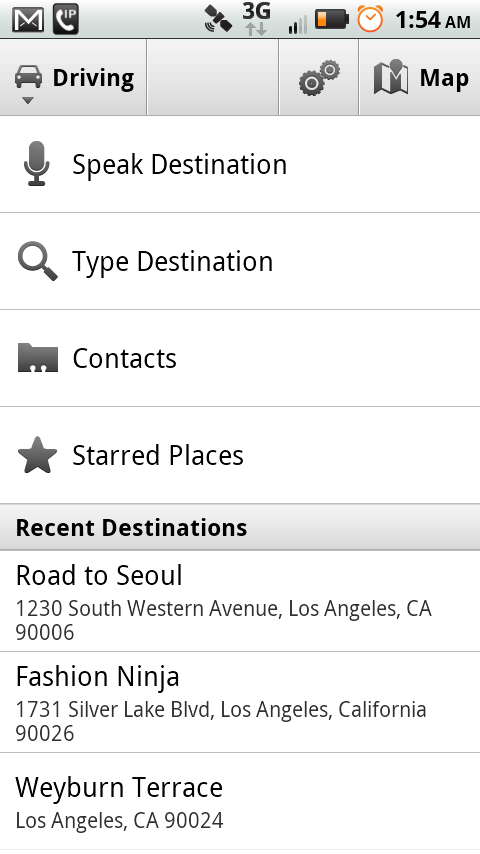Tap the Contacts folder icon
Screen dimensions: 480x854
[38, 358]
